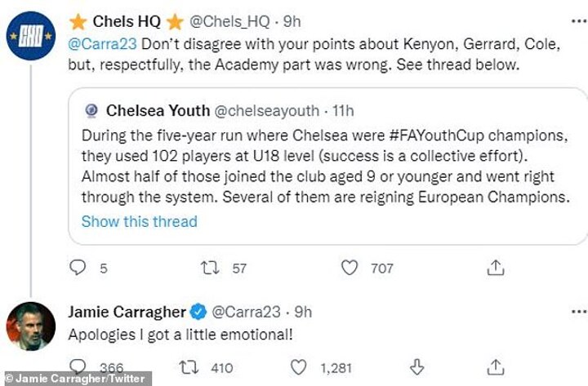Click the Jamie Carragher display name
The height and width of the screenshot is (386, 588).
[126, 311]
